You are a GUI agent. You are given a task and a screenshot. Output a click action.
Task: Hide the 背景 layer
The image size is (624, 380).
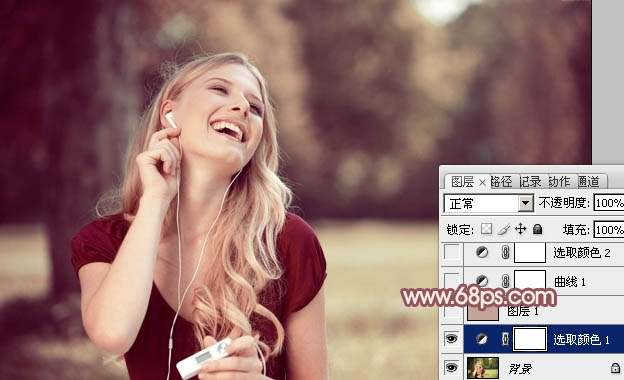451,368
